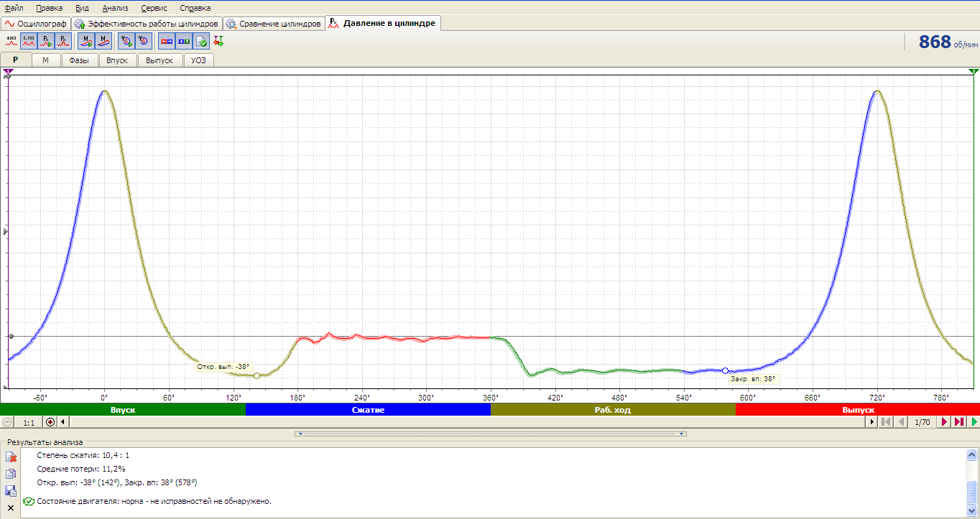
Task: Click the marker swap arrows toolbar icon
Action: pyautogui.click(x=218, y=41)
